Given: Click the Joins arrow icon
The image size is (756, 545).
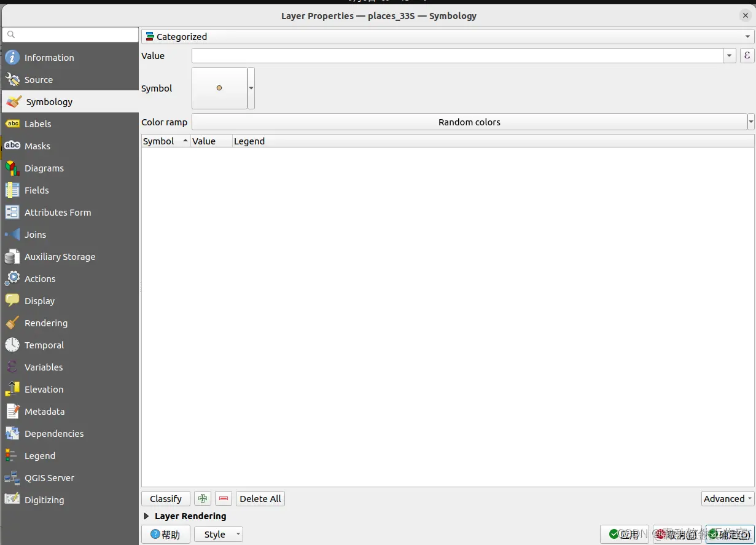Looking at the screenshot, I should tap(12, 235).
